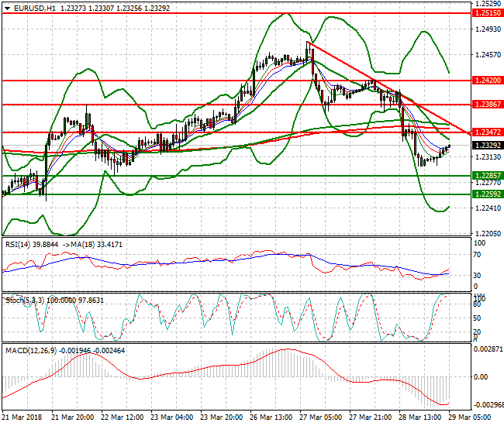Click the 22 Mar 12:00 time label
504x426 pixels.
pyautogui.click(x=123, y=417)
